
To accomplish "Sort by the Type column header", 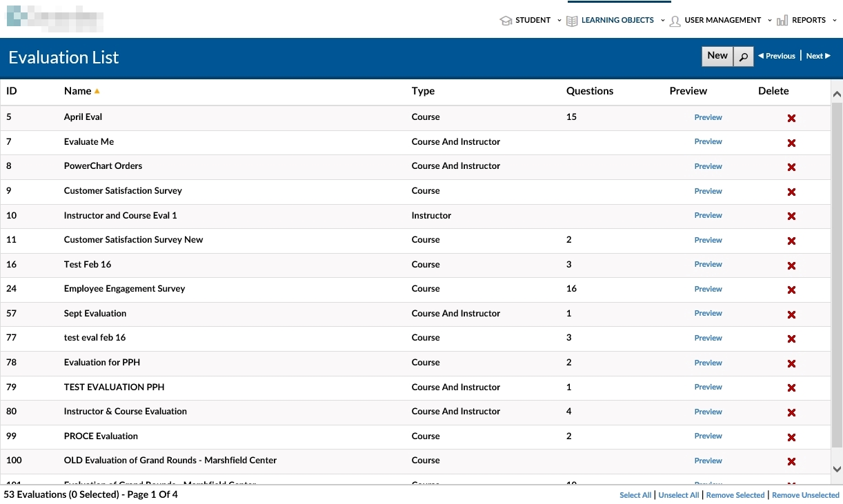I will click(x=424, y=91).
